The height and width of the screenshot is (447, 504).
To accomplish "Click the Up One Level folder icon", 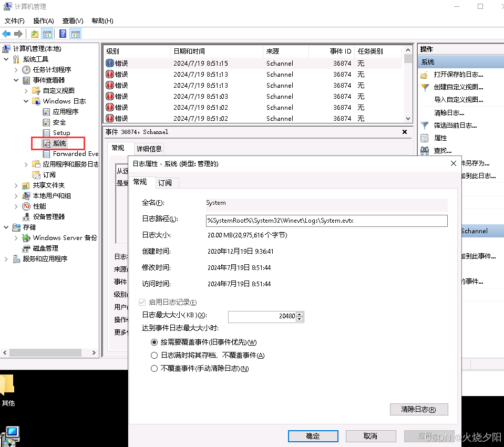I will (x=35, y=34).
